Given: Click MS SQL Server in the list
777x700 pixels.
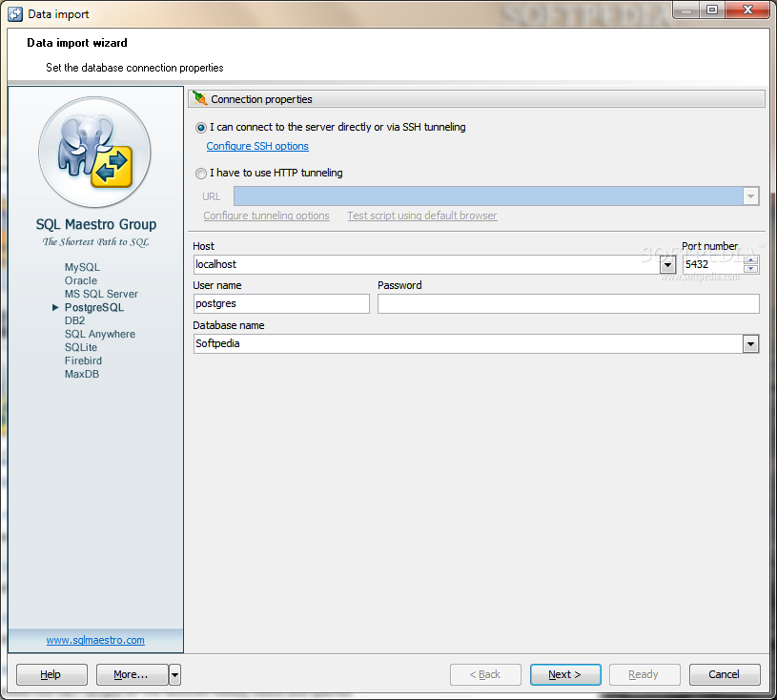Looking at the screenshot, I should (101, 294).
